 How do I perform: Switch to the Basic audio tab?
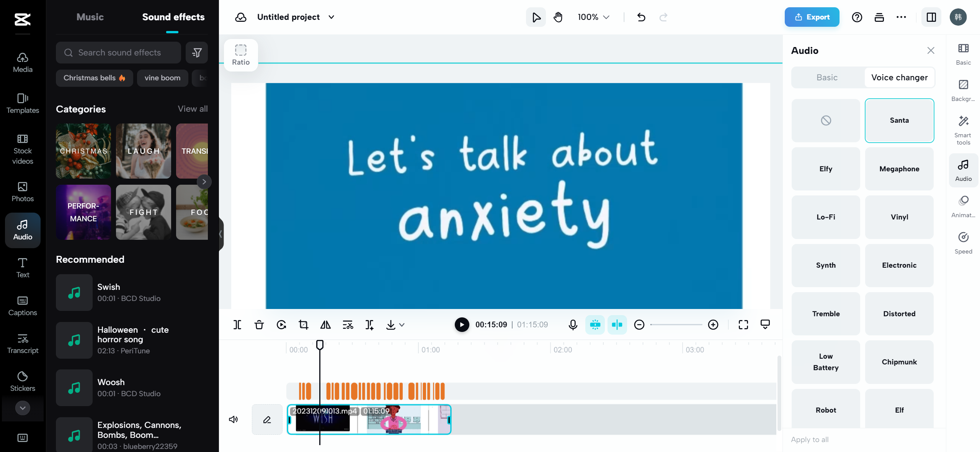826,77
